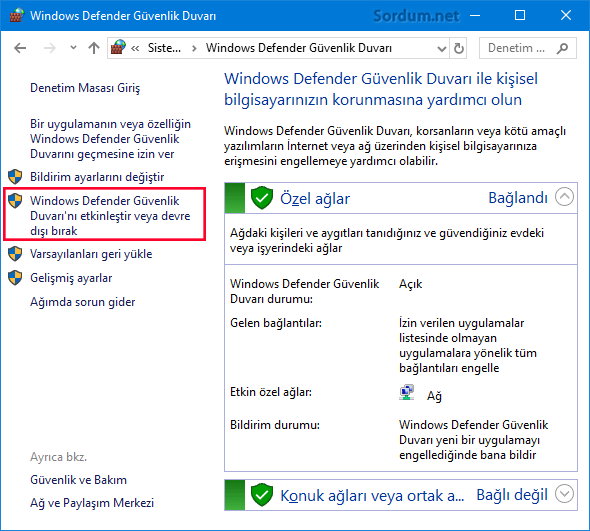Screen dimensions: 590x531
Task: Click the network icon beside 'Ağ'
Action: click(x=406, y=393)
